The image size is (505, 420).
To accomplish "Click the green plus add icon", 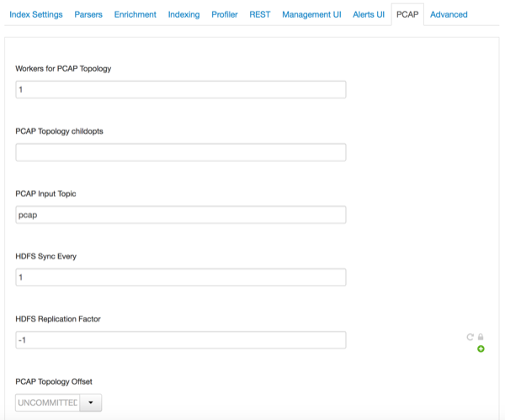I will pyautogui.click(x=481, y=348).
